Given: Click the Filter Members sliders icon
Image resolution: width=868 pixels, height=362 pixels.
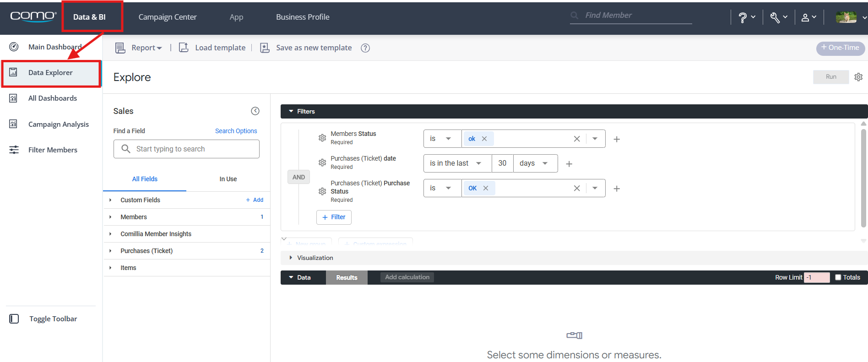Looking at the screenshot, I should [14, 150].
